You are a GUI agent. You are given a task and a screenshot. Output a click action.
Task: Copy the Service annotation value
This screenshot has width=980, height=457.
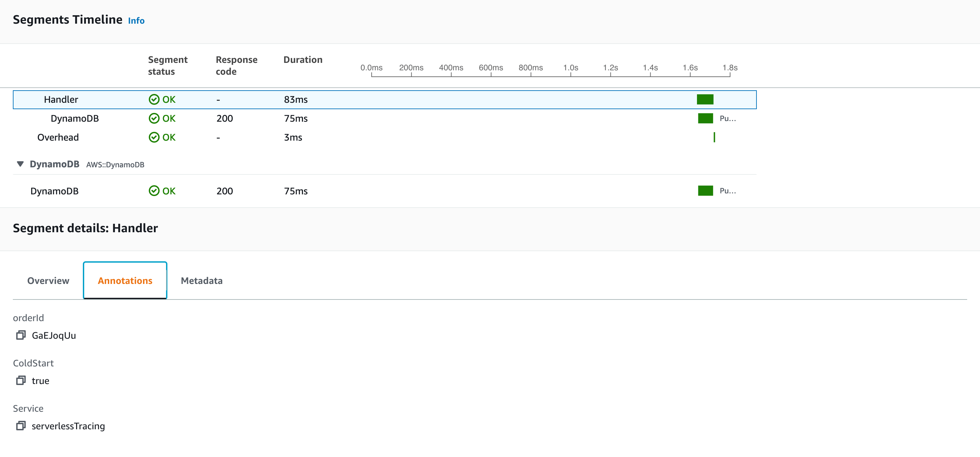(21, 426)
